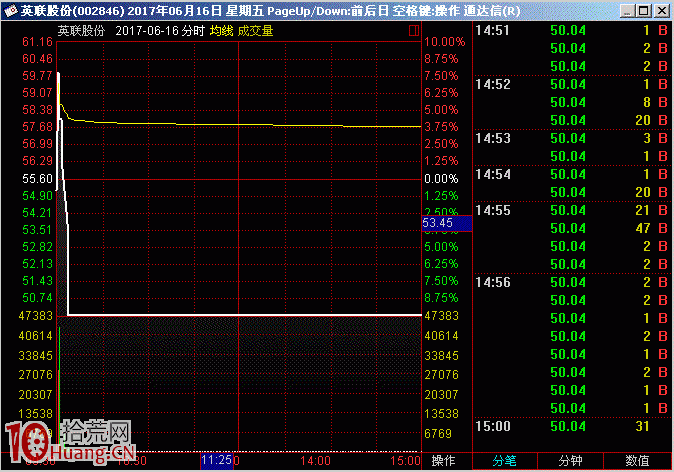Click the red panel toggle icon above chart
This screenshot has height=472, width=674.
[x=414, y=31]
